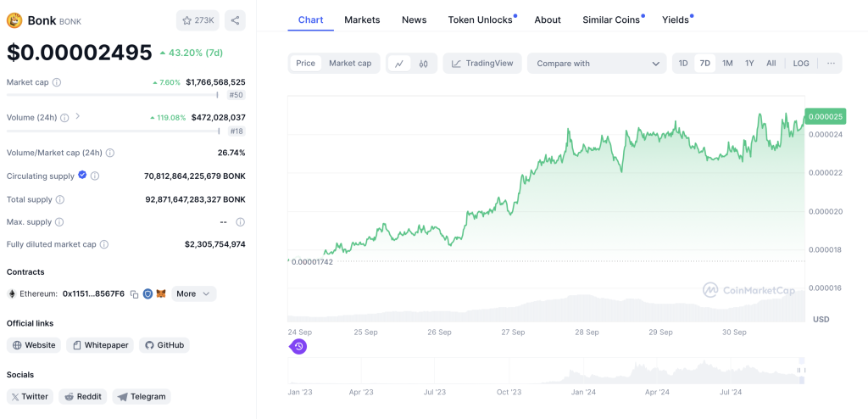This screenshot has height=419, width=868.
Task: Open Bonk's Reddit page
Action: (x=83, y=396)
